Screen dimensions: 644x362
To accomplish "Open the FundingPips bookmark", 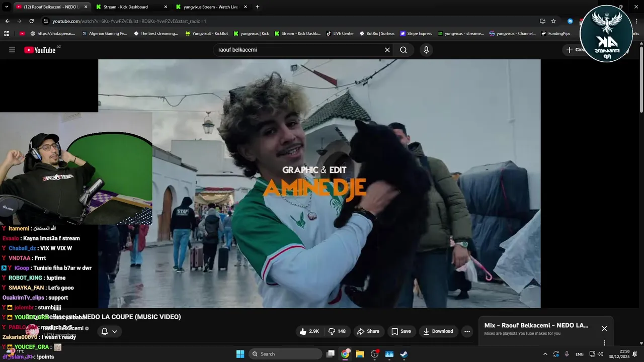I will click(556, 34).
